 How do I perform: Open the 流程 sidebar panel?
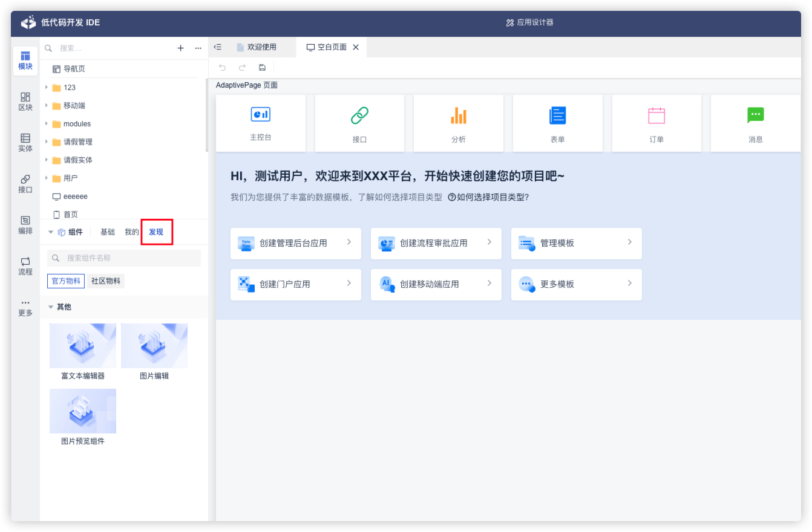coord(25,266)
